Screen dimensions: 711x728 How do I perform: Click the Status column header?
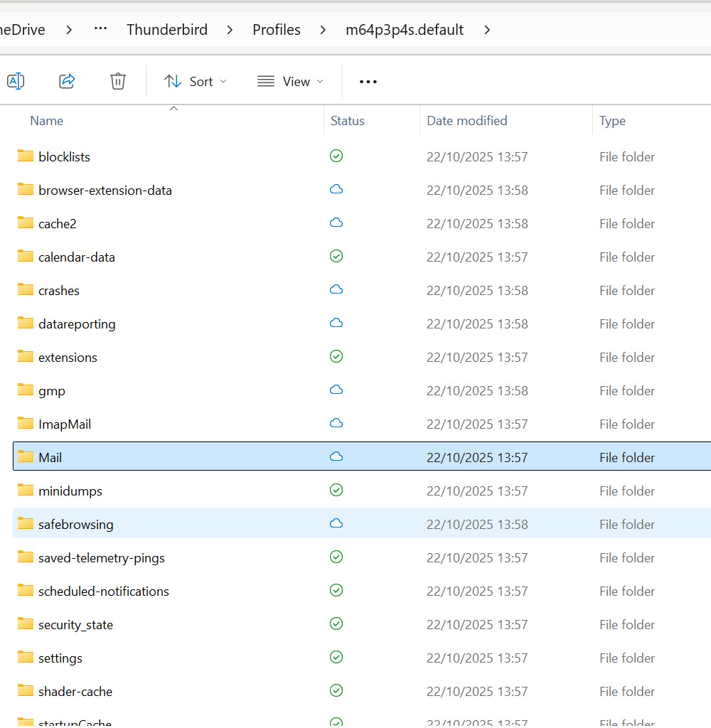point(348,121)
